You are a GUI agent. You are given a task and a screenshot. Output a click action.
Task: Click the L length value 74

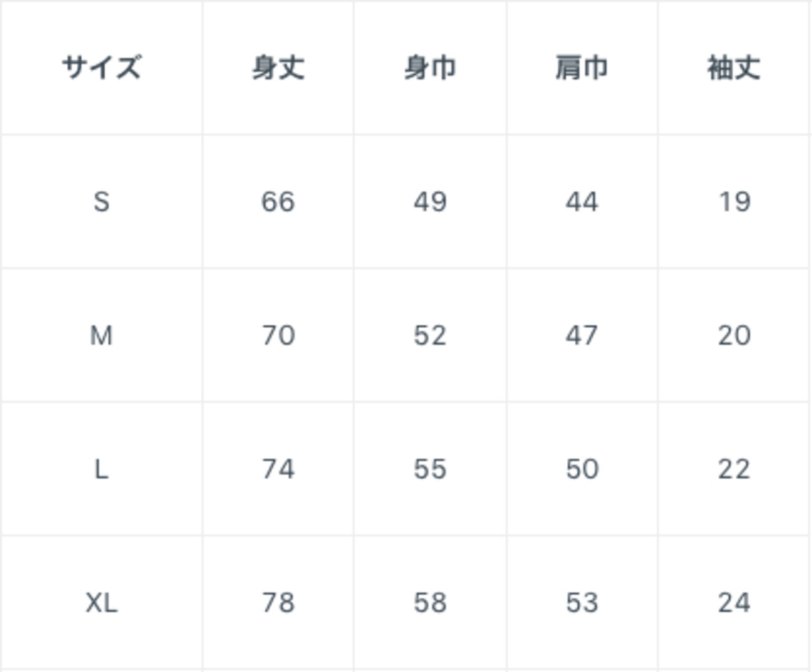coord(278,469)
